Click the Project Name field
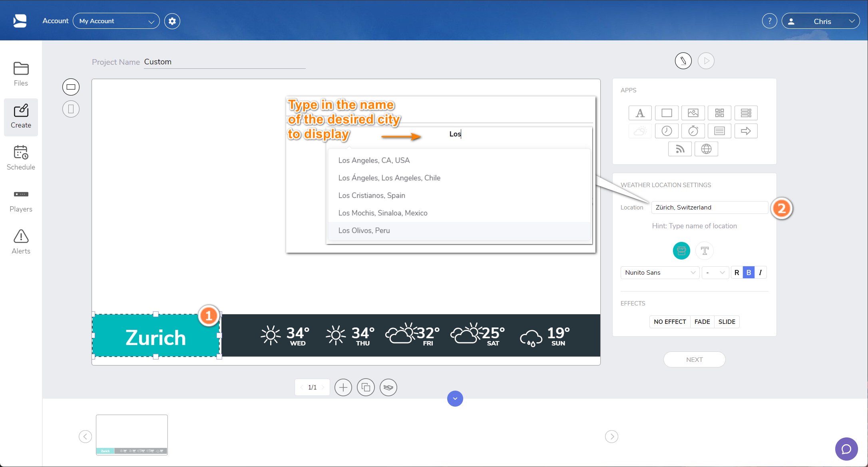868x467 pixels. coord(225,62)
